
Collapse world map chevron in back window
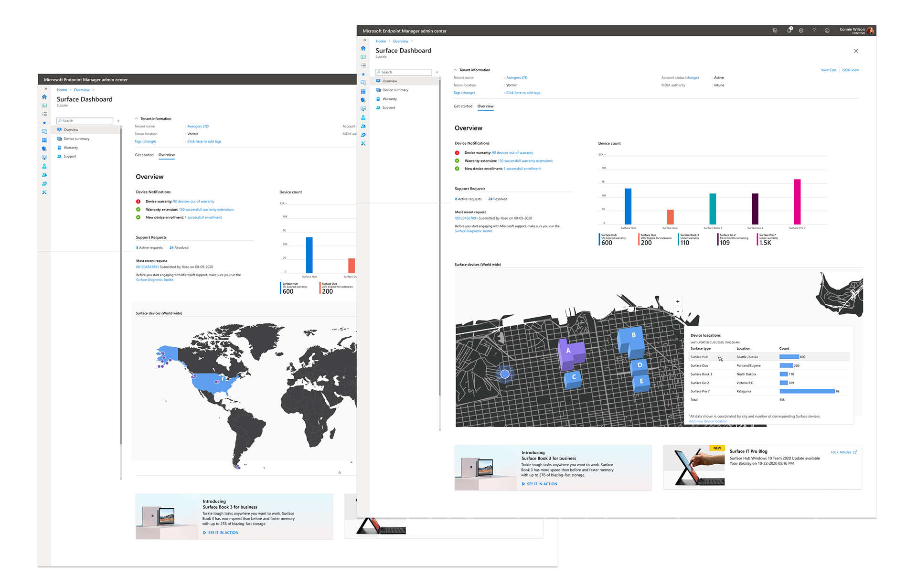click(340, 472)
